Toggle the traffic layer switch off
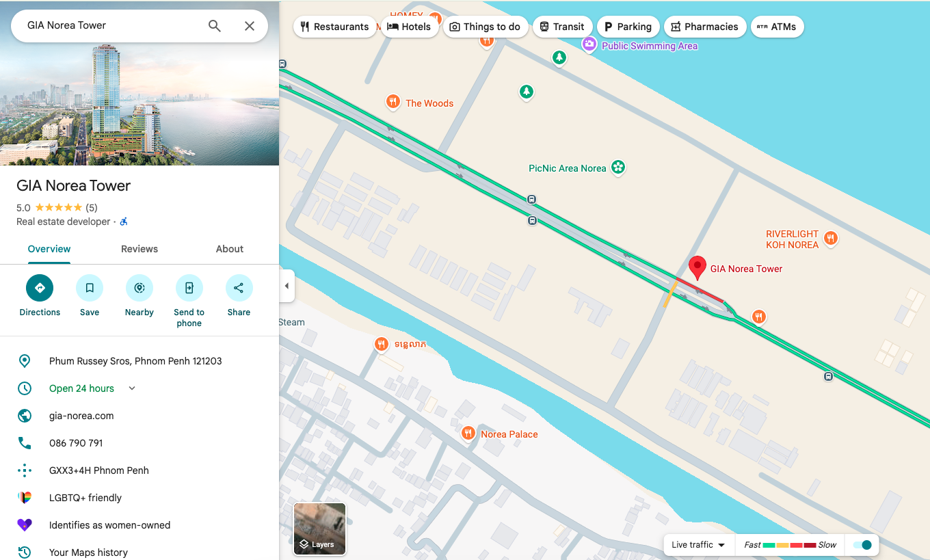Screen dimensions: 930x560 coord(862,545)
